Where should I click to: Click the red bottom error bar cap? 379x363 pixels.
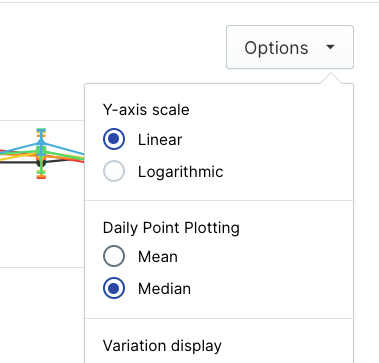coord(41,177)
